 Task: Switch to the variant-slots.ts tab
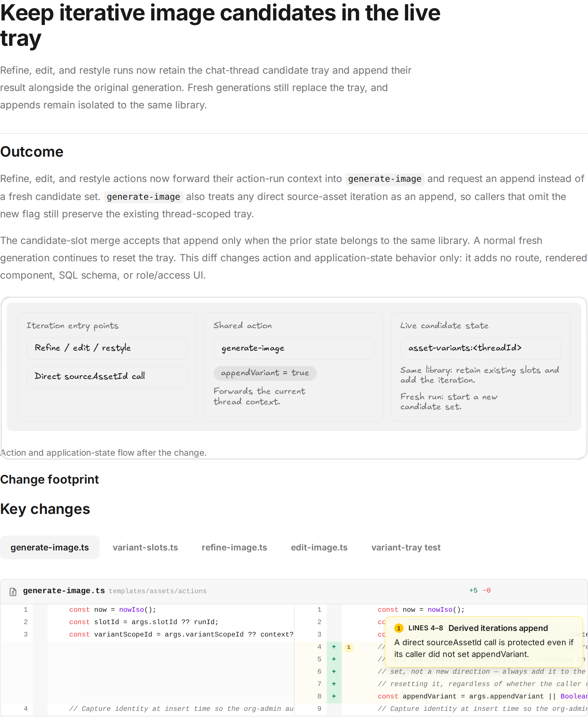click(145, 548)
